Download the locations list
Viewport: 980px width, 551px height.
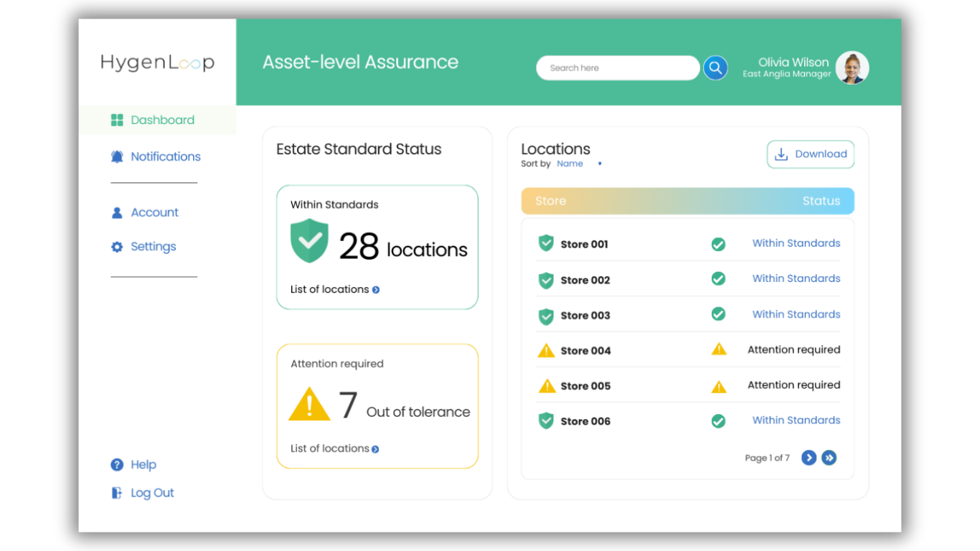point(810,154)
